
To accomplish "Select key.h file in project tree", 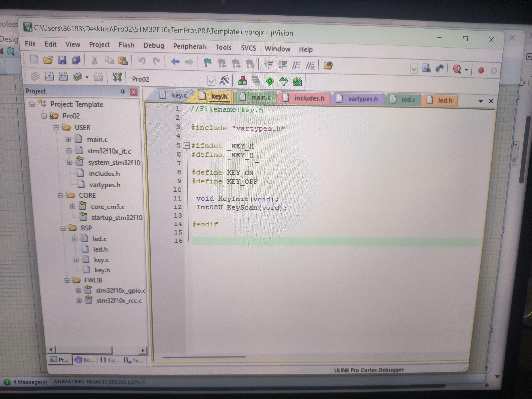I will tap(102, 270).
